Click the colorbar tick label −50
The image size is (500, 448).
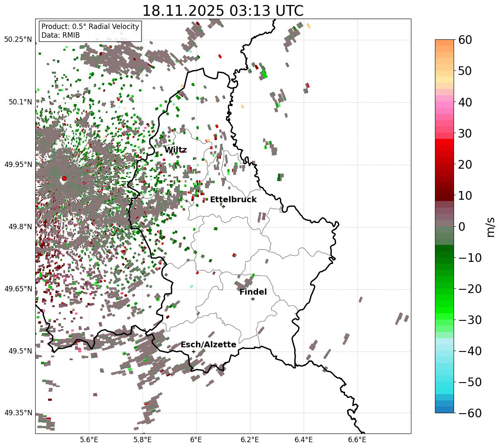[x=470, y=382]
